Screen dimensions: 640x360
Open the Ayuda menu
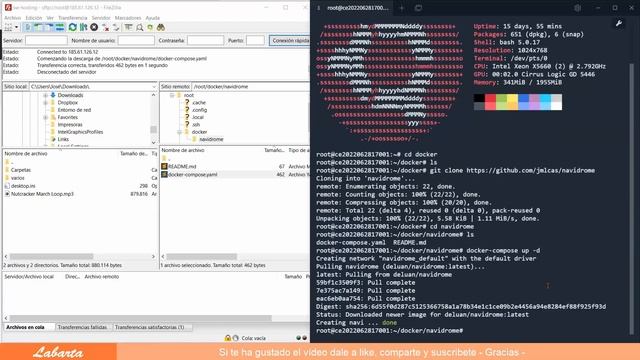153,18
